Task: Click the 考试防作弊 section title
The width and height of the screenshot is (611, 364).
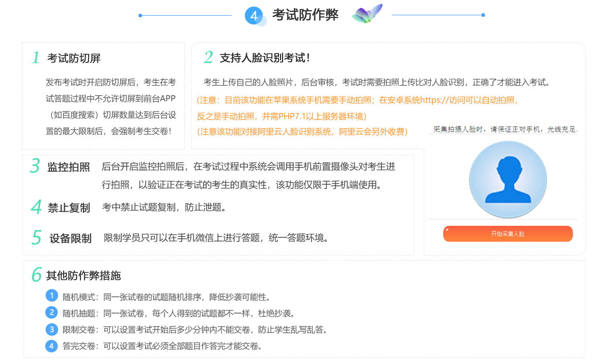Action: point(305,15)
